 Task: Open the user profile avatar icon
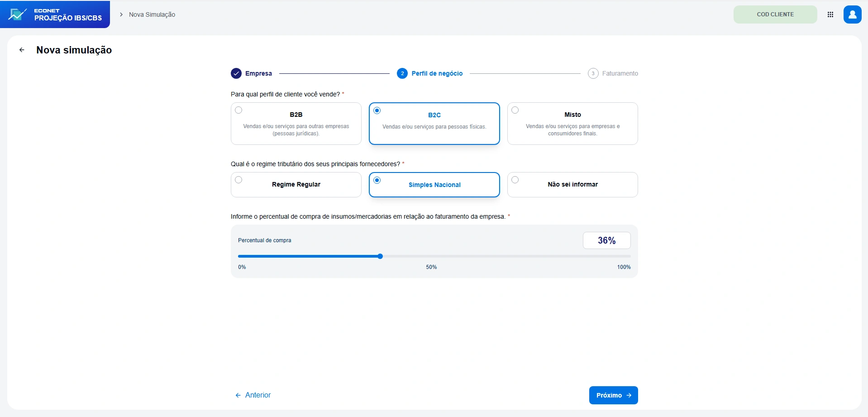[852, 14]
